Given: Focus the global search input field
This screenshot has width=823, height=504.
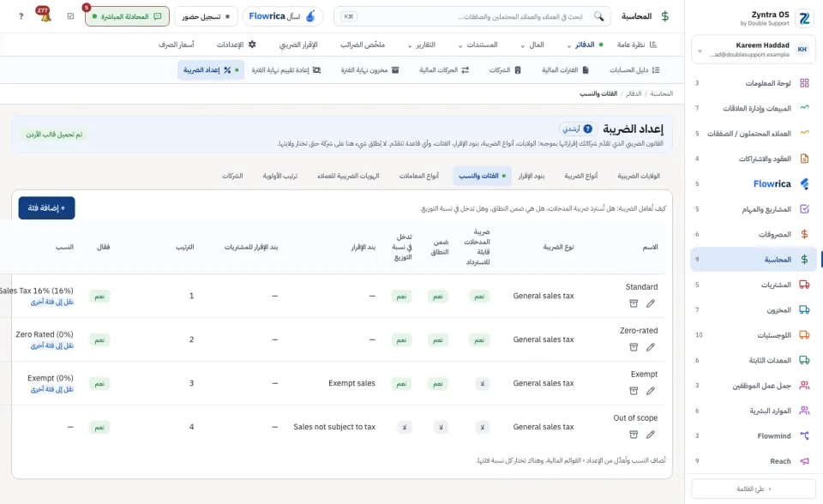Looking at the screenshot, I should pyautogui.click(x=472, y=16).
